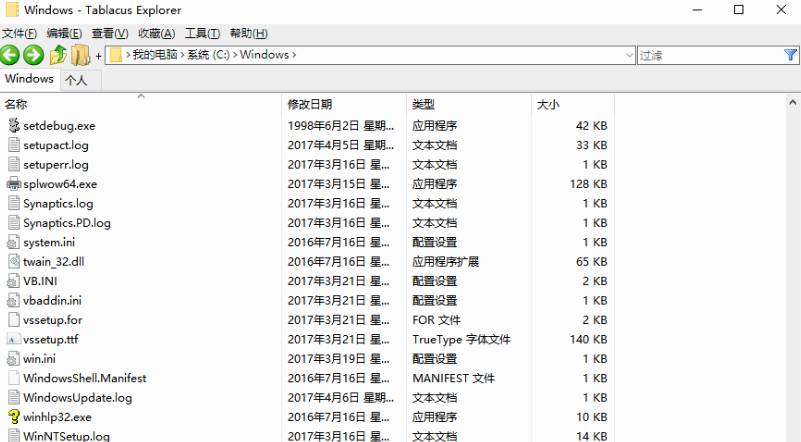Switch to the Windows tab
The width and height of the screenshot is (801, 442).
pos(30,79)
